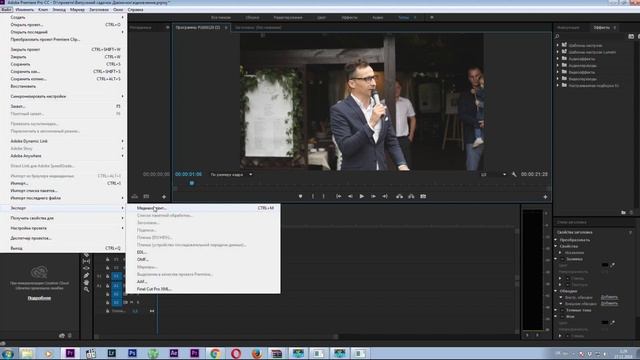640x360 pixels.
Task: Click the New Custom Bin folder icon in Effects panel
Action: point(623,213)
